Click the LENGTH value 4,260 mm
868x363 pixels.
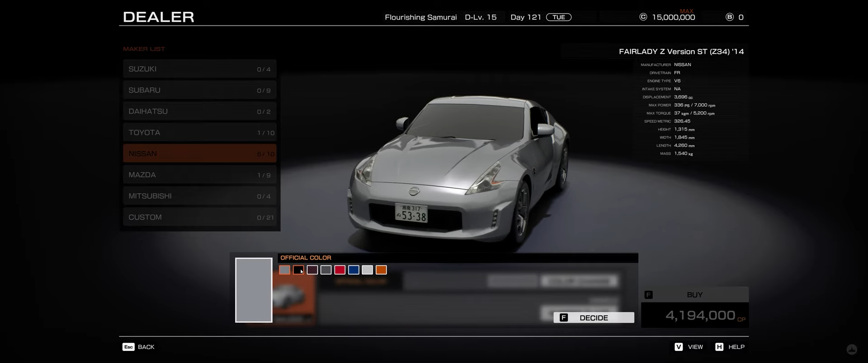coord(684,145)
